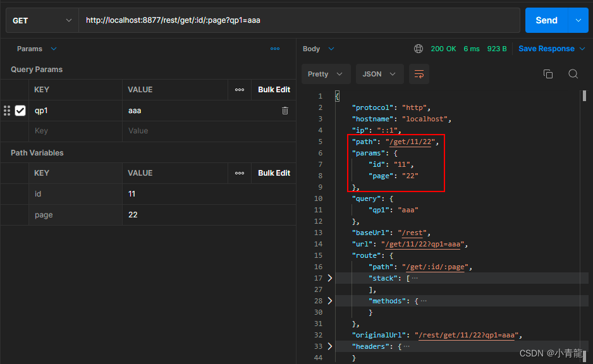Click Bulk Edit for Query Params
The width and height of the screenshot is (593, 364).
click(274, 90)
